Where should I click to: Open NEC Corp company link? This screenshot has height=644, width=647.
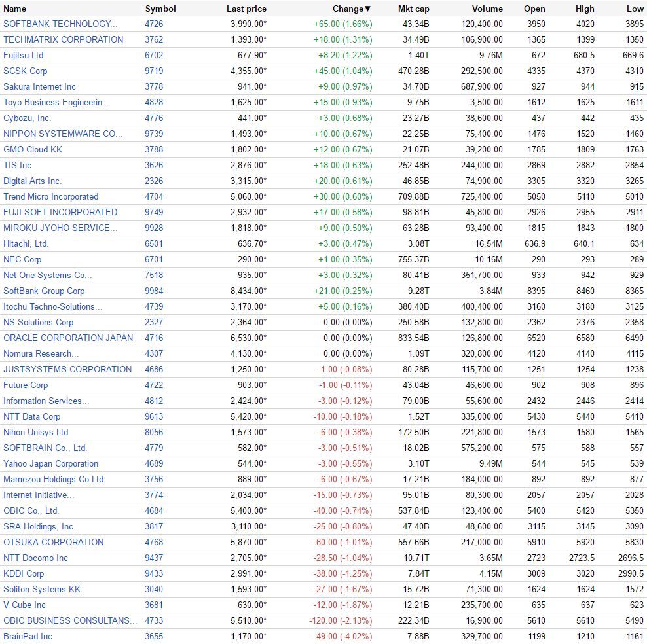(x=22, y=259)
